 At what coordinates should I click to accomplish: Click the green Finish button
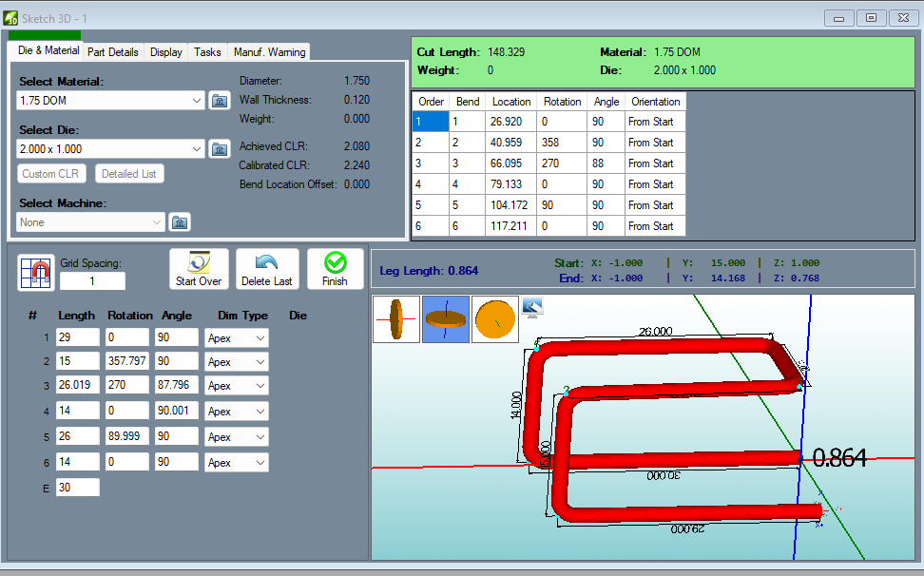click(x=335, y=269)
